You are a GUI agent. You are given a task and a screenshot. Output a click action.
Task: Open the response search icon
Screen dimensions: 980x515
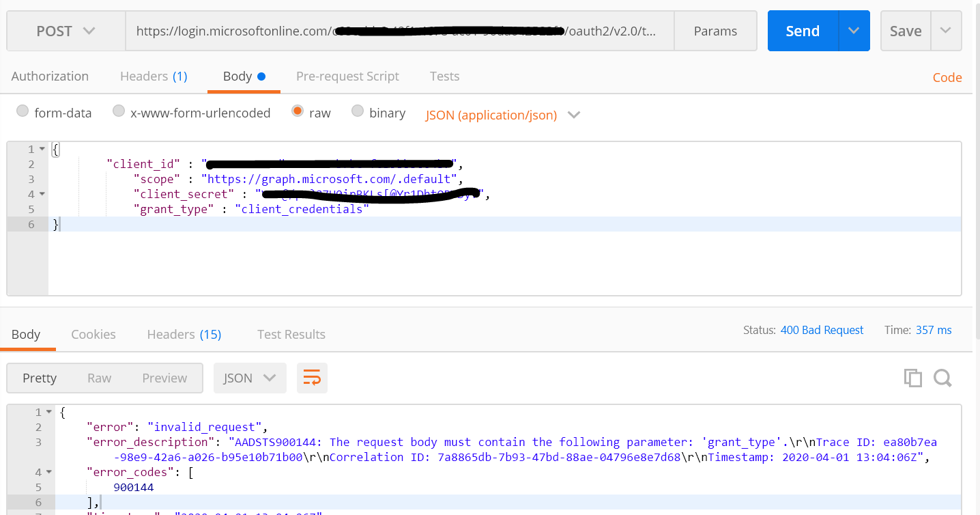click(942, 378)
